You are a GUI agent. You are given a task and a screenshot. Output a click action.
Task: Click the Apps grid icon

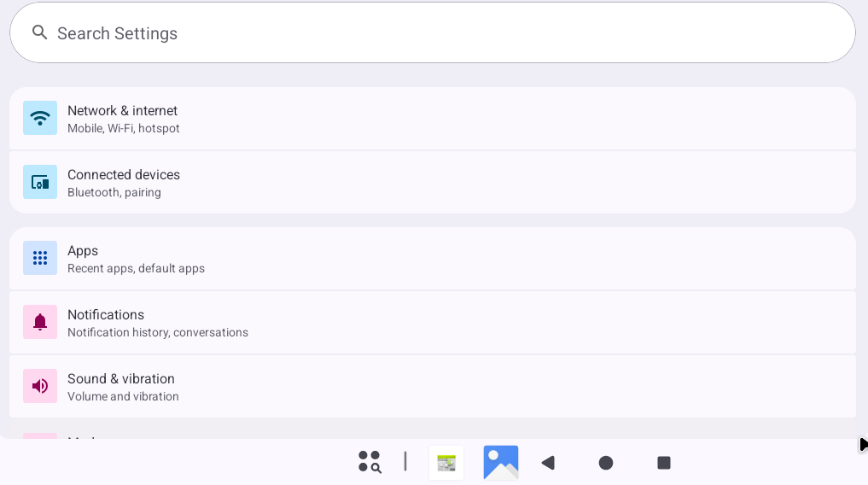(40, 258)
